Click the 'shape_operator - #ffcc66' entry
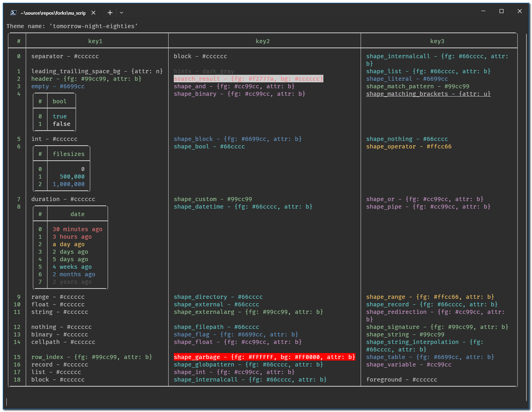 tap(409, 146)
